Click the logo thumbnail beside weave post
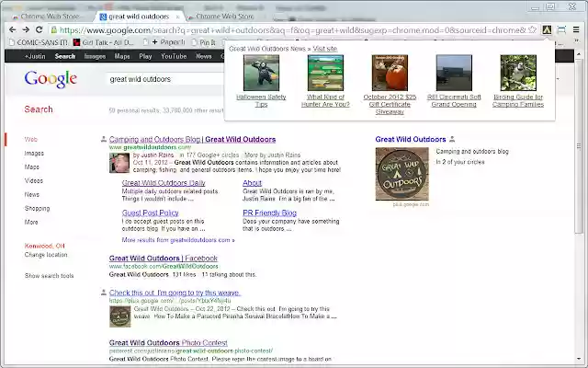 120,316
